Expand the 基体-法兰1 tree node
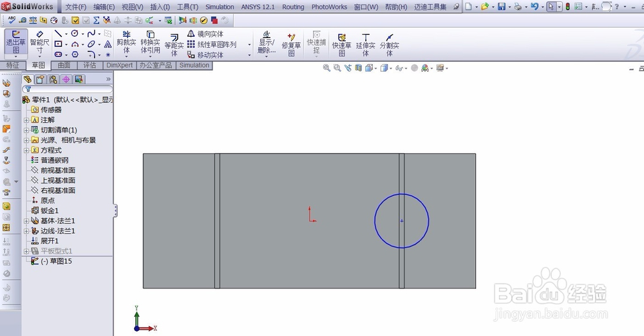Image resolution: width=644 pixels, height=336 pixels. click(x=26, y=221)
